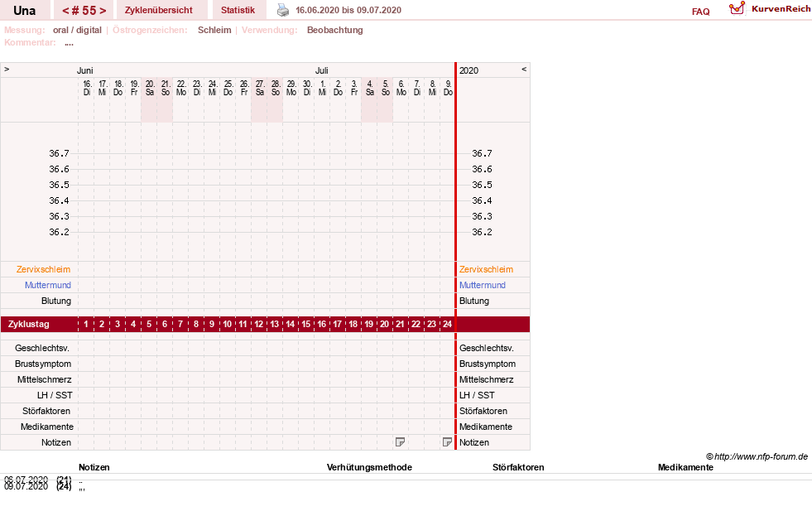Click the Störfaktoren column header below chart
This screenshot has width=812, height=516.
point(518,467)
